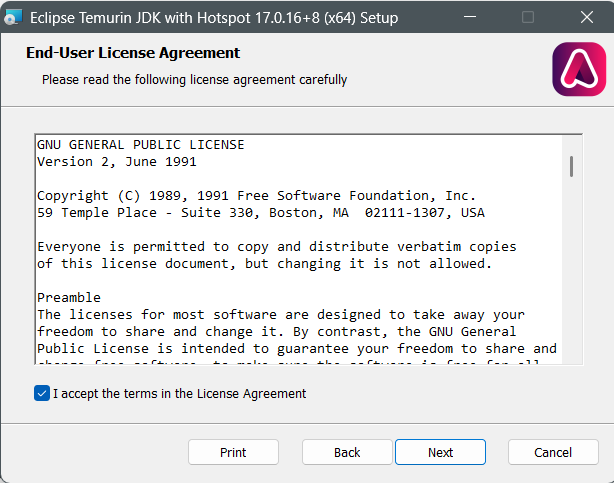Screen dimensions: 614x483
Task: Click the installer icon in title bar
Action: point(13,17)
